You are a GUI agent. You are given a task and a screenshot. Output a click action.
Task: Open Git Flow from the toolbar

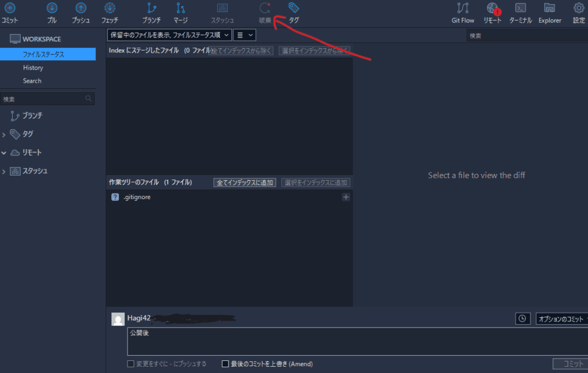[x=463, y=9]
